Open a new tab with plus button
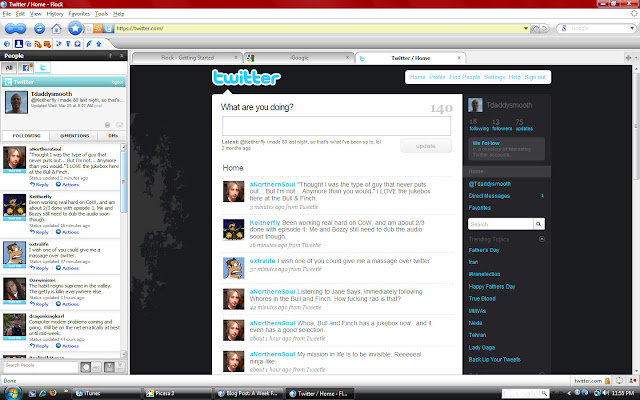Viewport: 640px width, 400px height. (628, 58)
